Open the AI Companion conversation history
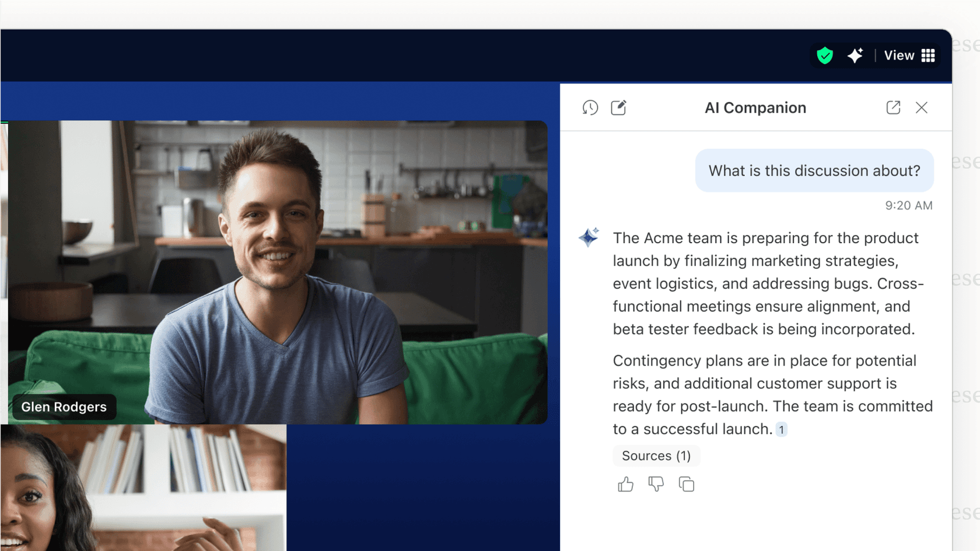The image size is (980, 551). point(590,107)
